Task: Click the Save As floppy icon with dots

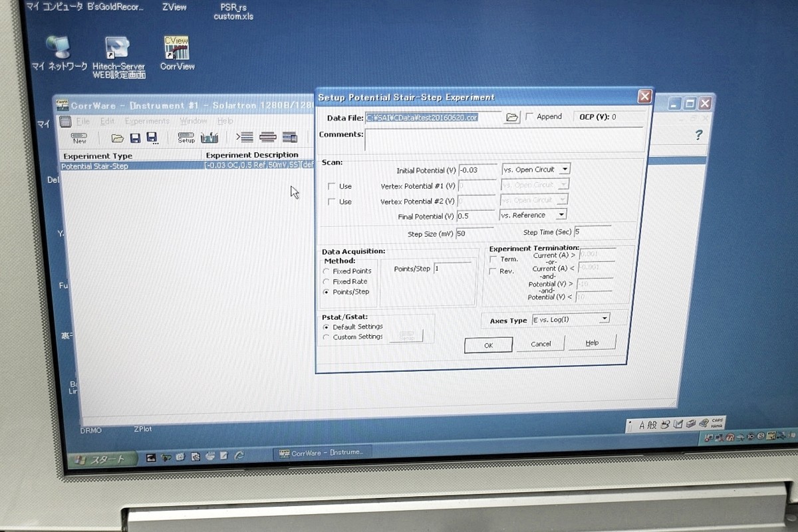Action: click(x=152, y=138)
